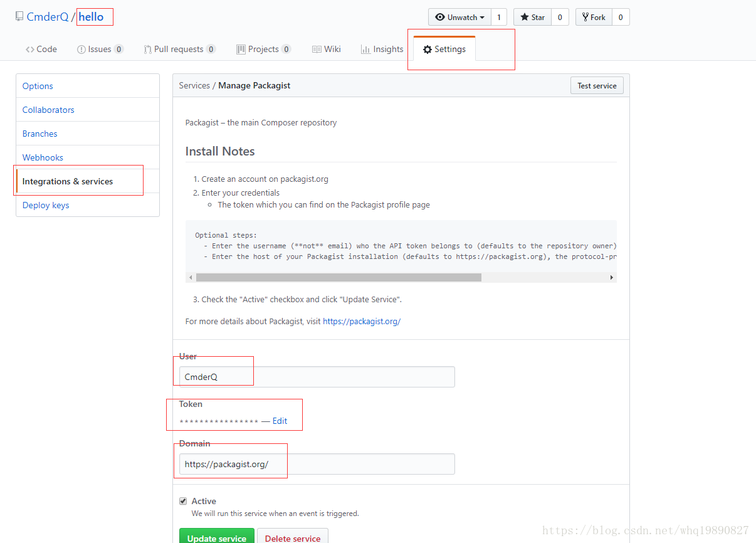Open the Settings tab
This screenshot has height=543, width=756.
(444, 50)
